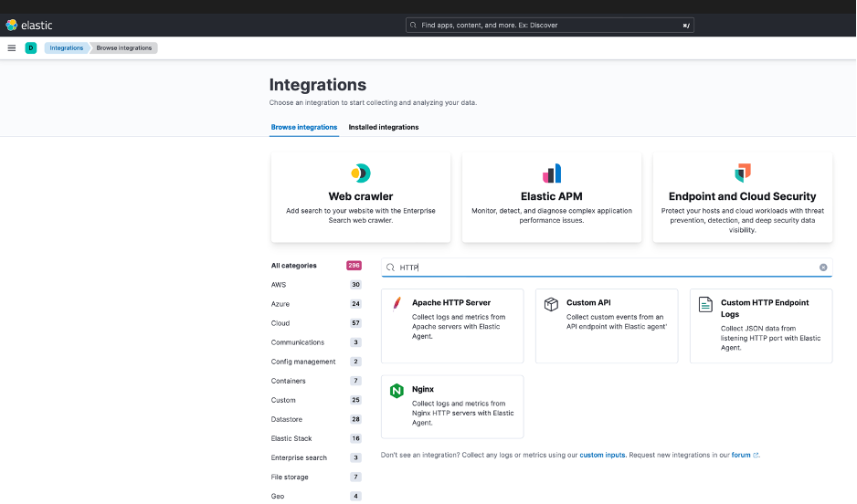
Task: Click the Apache HTTP Server feather icon
Action: pyautogui.click(x=397, y=304)
